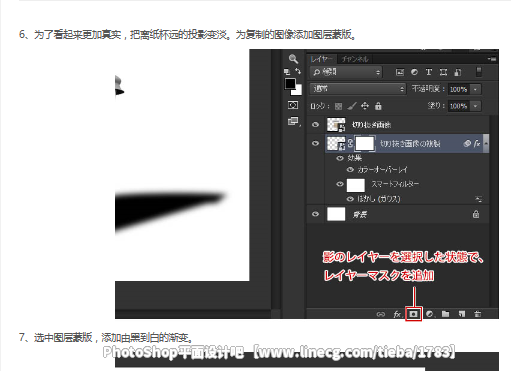Image resolution: width=511 pixels, height=371 pixels.
Task: Open fill slider dropdown arrow
Action: pyautogui.click(x=475, y=106)
